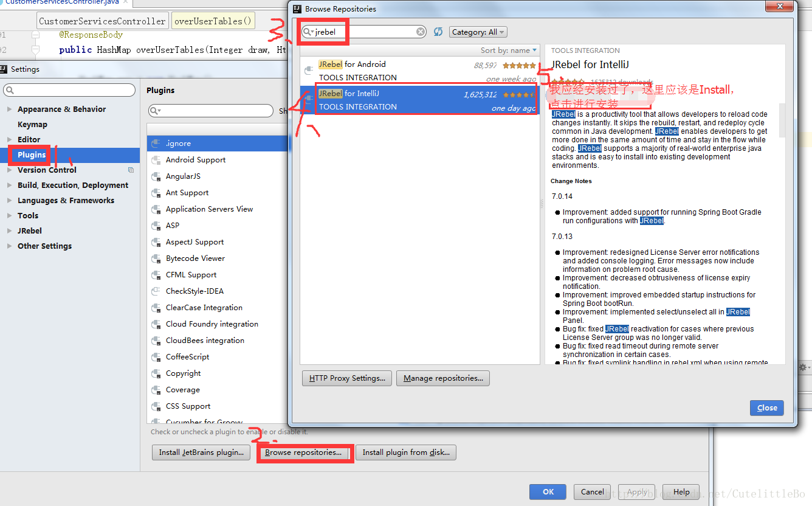Image resolution: width=812 pixels, height=506 pixels.
Task: Select the CoffeeScript plugin name
Action: (x=187, y=357)
